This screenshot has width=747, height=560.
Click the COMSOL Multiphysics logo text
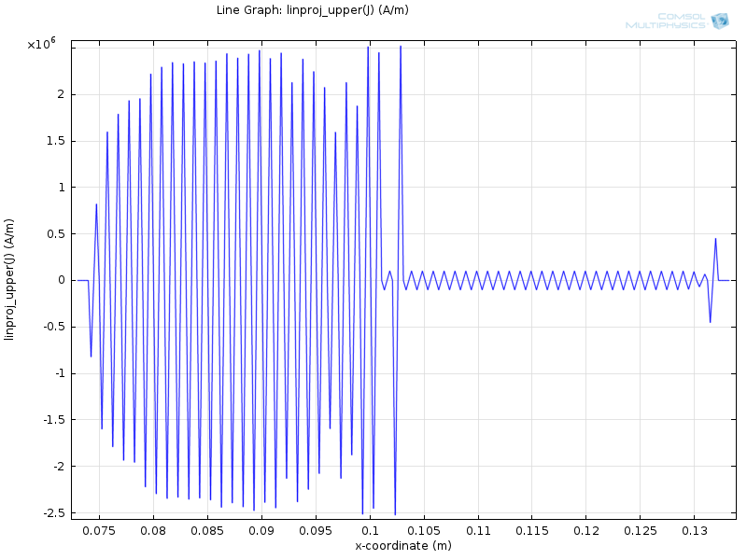pyautogui.click(x=667, y=21)
